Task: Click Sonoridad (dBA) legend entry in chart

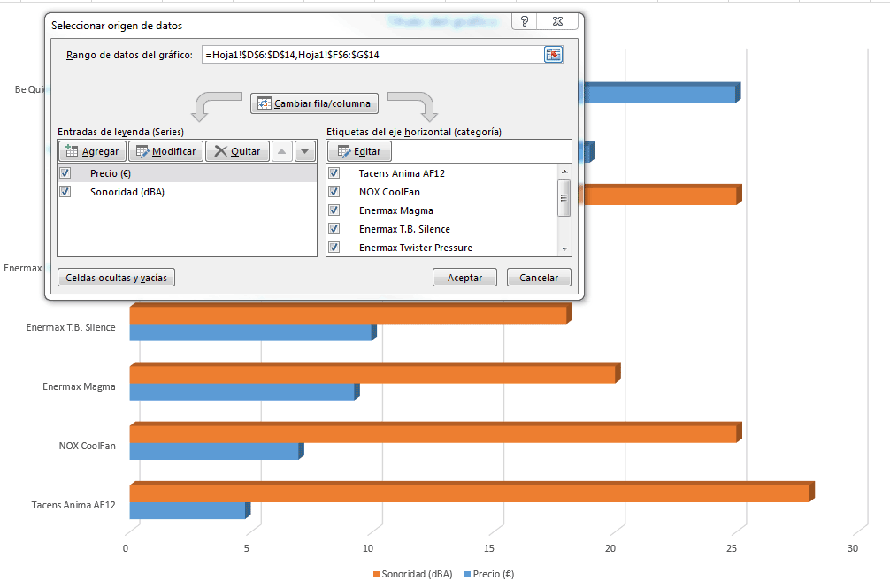Action: click(412, 574)
